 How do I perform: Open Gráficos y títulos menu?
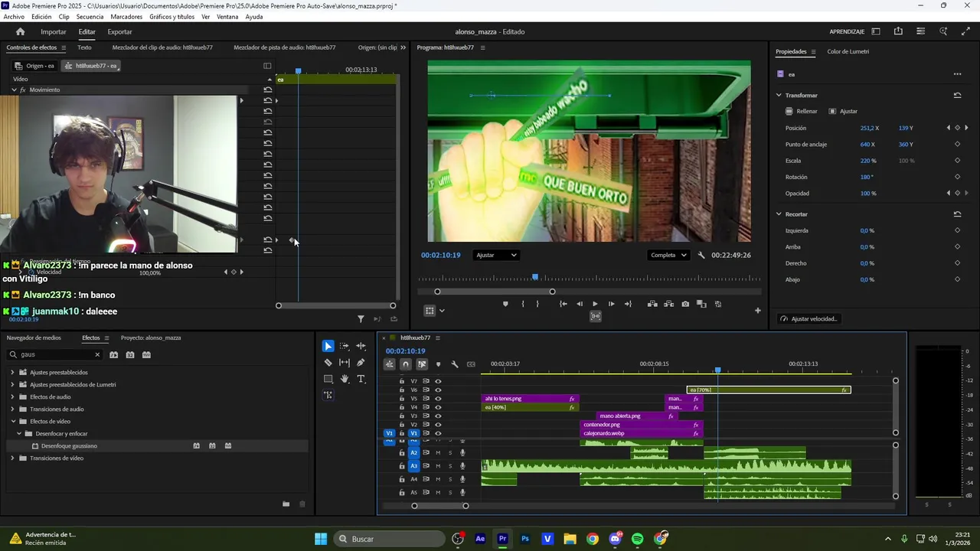[171, 17]
